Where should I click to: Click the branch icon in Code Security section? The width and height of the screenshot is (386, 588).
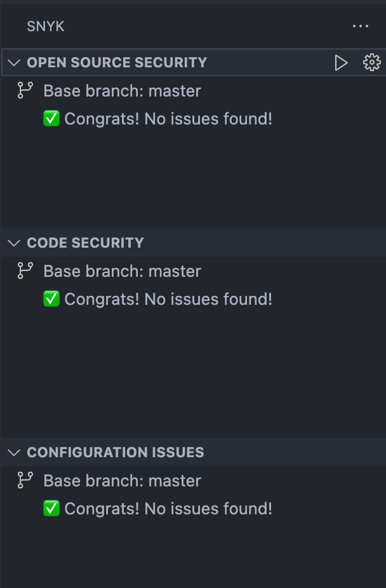click(x=24, y=271)
